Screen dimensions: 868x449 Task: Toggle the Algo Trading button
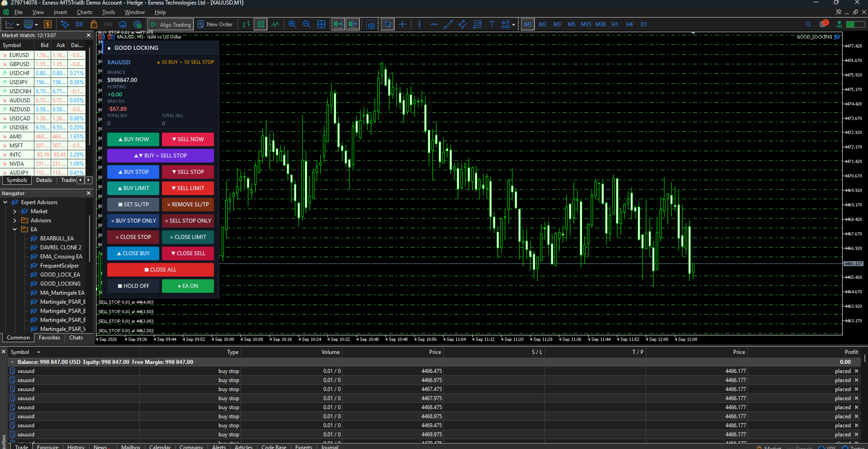pos(171,24)
